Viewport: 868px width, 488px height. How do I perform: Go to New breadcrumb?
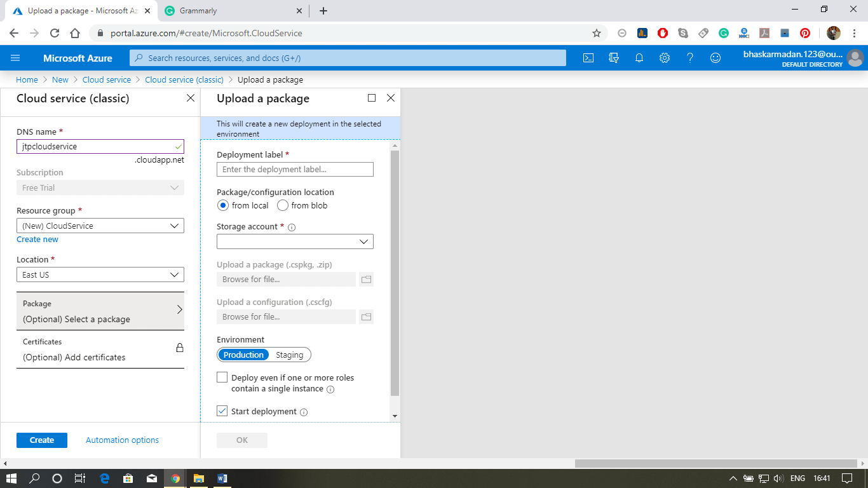[60, 79]
